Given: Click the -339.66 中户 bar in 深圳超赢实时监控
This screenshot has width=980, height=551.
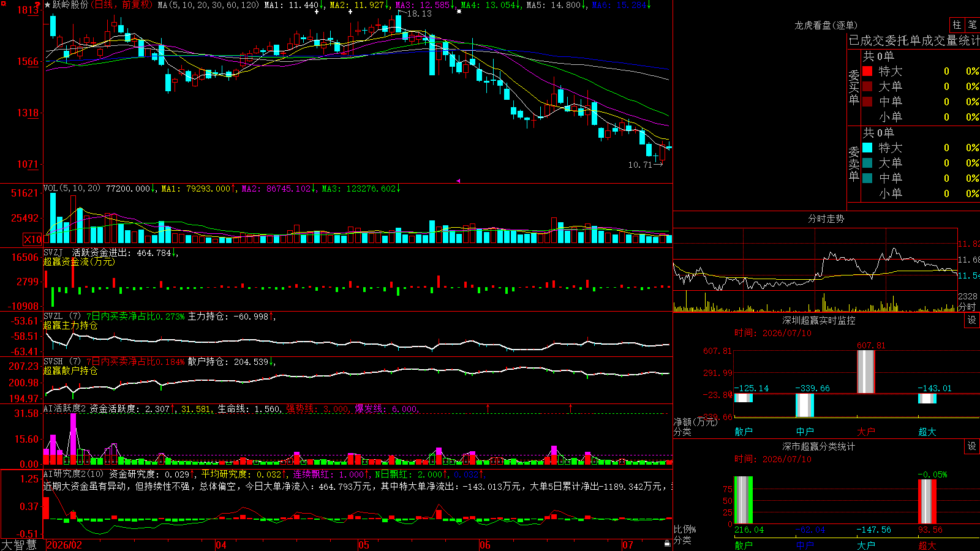Looking at the screenshot, I should [x=804, y=405].
